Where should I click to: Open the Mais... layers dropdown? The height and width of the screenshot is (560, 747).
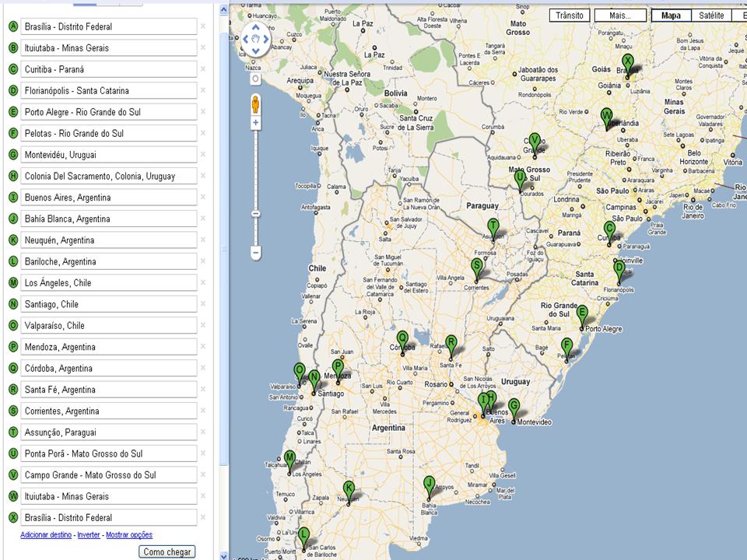[x=619, y=16]
